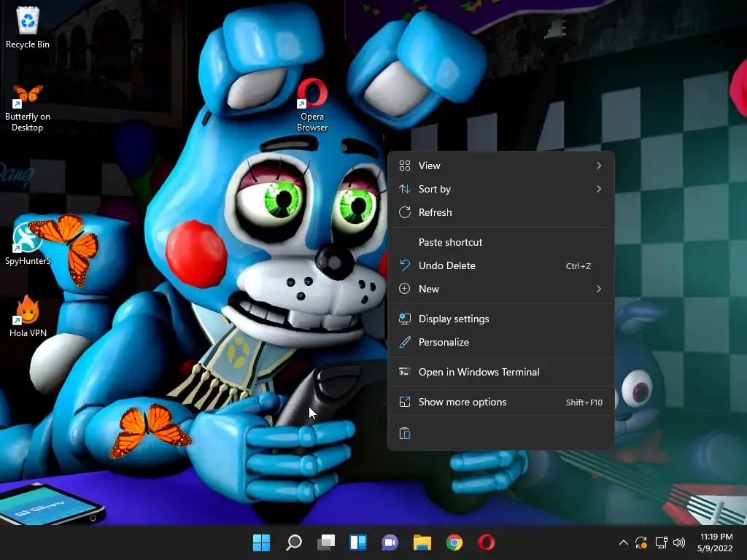Viewport: 747px width, 560px height.
Task: Click the New plus circle icon
Action: click(x=404, y=289)
